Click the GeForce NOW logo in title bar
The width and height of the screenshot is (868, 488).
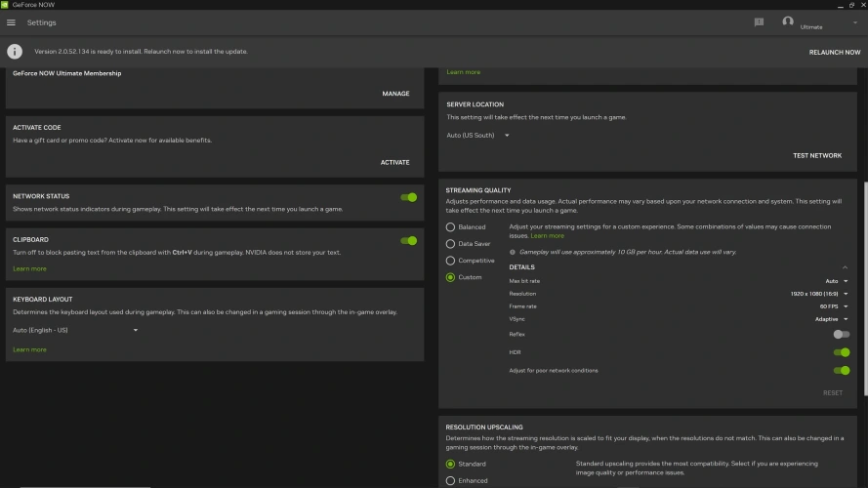pyautogui.click(x=7, y=5)
